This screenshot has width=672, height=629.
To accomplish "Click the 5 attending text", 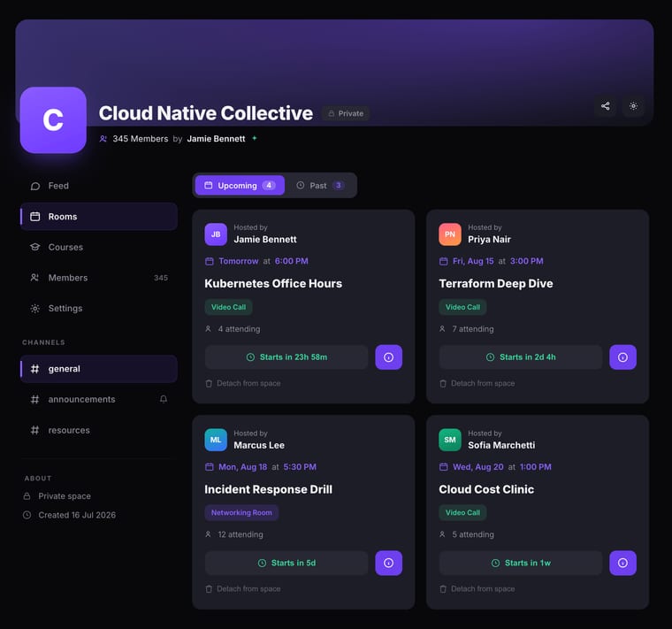I will coord(473,534).
